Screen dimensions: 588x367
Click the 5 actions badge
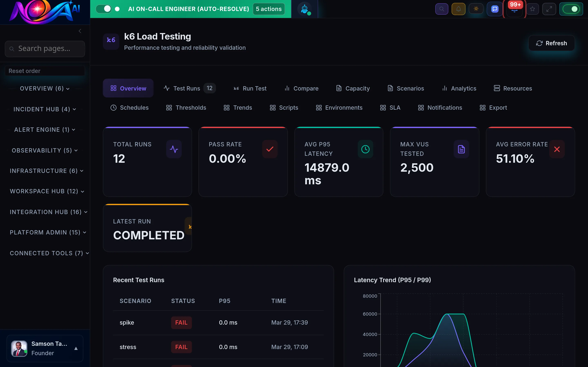point(268,9)
